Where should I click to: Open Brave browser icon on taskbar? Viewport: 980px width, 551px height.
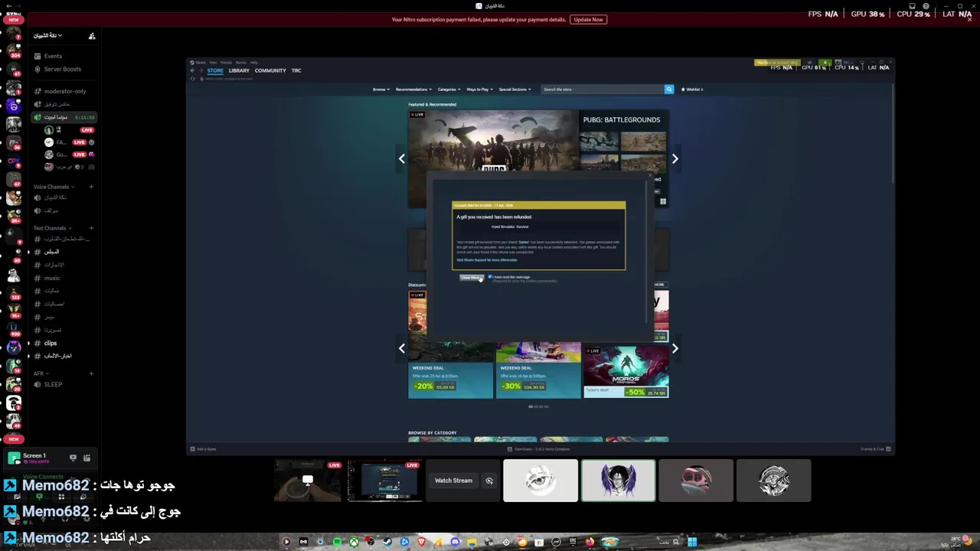click(421, 542)
